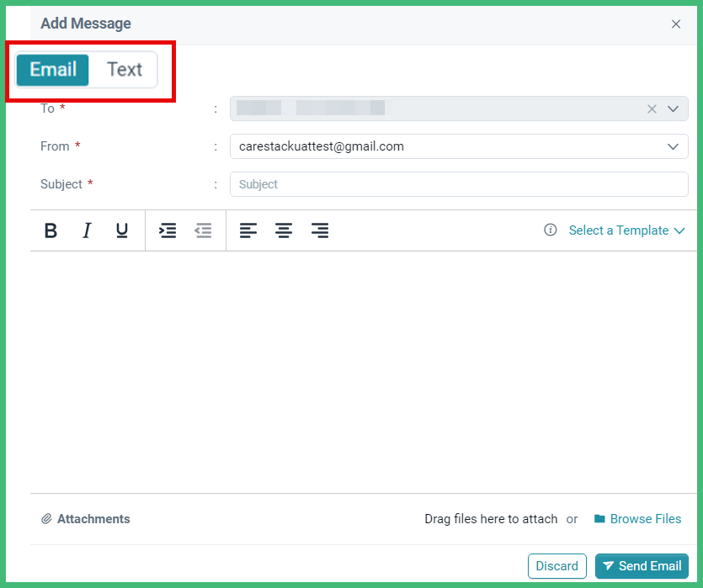Switch to the Text message mode

tap(125, 70)
